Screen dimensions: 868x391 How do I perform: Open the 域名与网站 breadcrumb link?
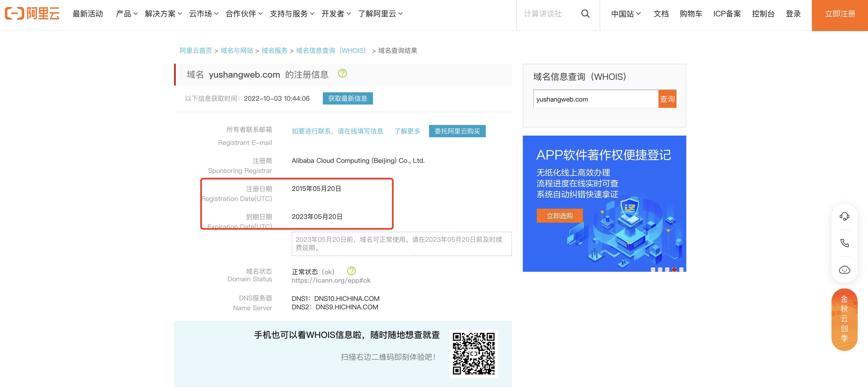[x=236, y=51]
